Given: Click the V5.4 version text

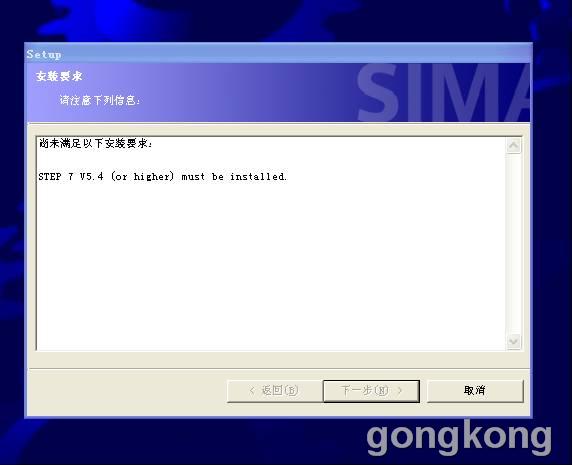Looking at the screenshot, I should pos(92,177).
